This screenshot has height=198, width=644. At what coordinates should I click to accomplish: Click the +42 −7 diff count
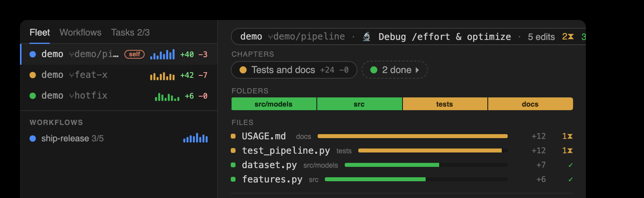tap(194, 75)
